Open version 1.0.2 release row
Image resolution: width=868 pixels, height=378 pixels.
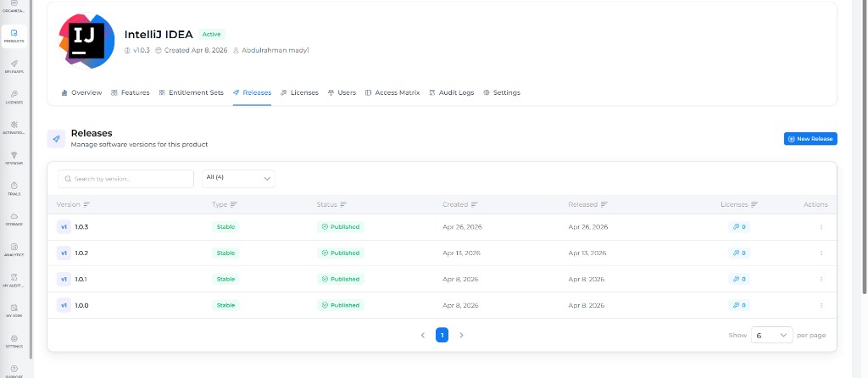442,253
